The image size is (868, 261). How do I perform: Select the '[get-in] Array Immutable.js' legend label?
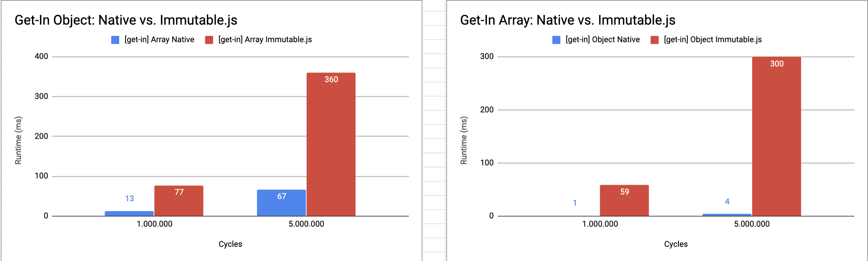[265, 40]
